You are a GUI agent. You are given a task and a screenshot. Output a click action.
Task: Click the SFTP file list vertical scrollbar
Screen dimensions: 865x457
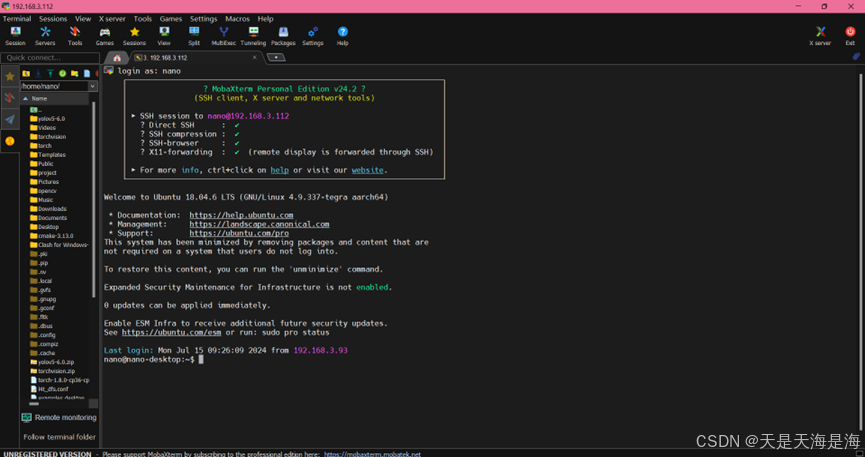[x=94, y=199]
